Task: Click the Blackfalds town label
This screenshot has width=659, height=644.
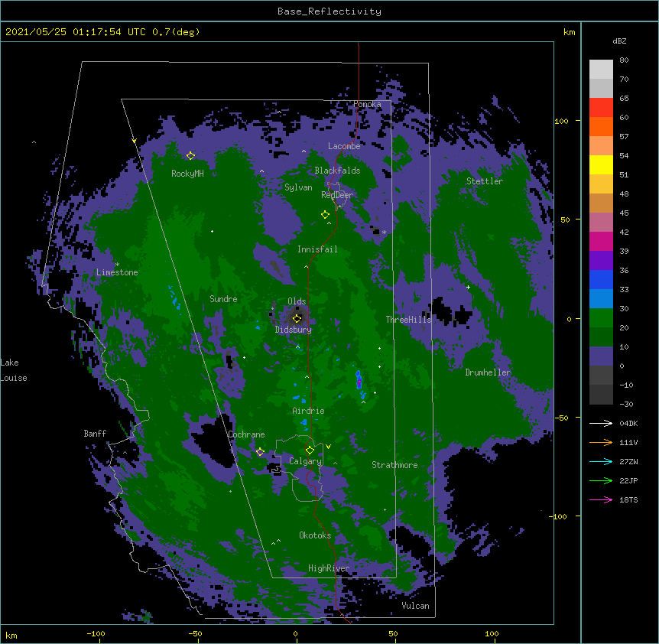Action: 337,171
